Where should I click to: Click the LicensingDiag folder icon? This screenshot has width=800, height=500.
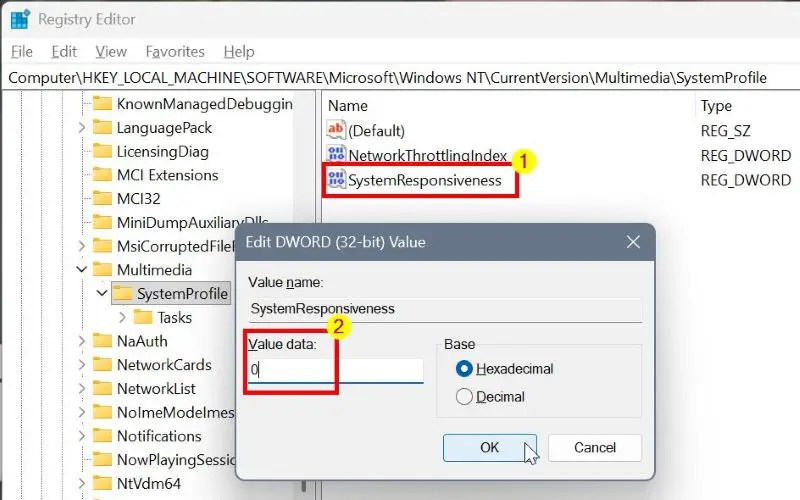click(x=102, y=152)
